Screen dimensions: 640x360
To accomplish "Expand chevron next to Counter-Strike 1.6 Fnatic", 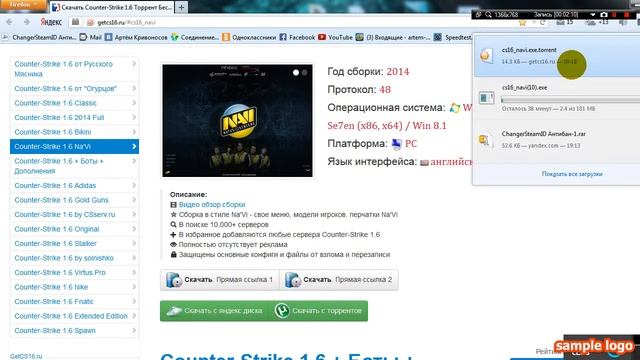I will pos(134,301).
